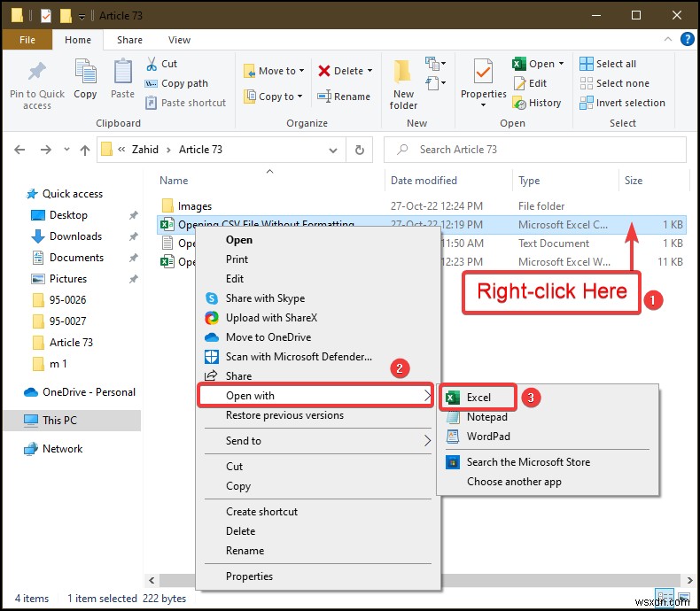
Task: Click Share with Skype in context menu
Action: (x=265, y=298)
